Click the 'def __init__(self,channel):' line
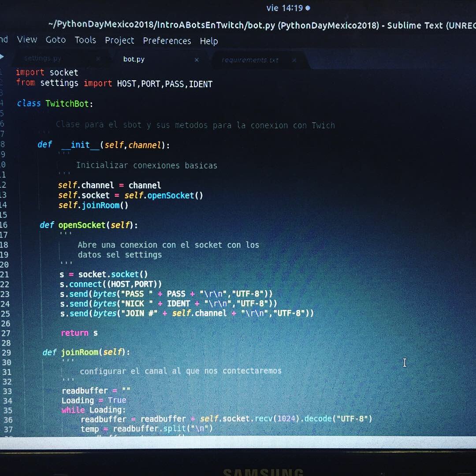This screenshot has height=476, width=476. (x=104, y=145)
